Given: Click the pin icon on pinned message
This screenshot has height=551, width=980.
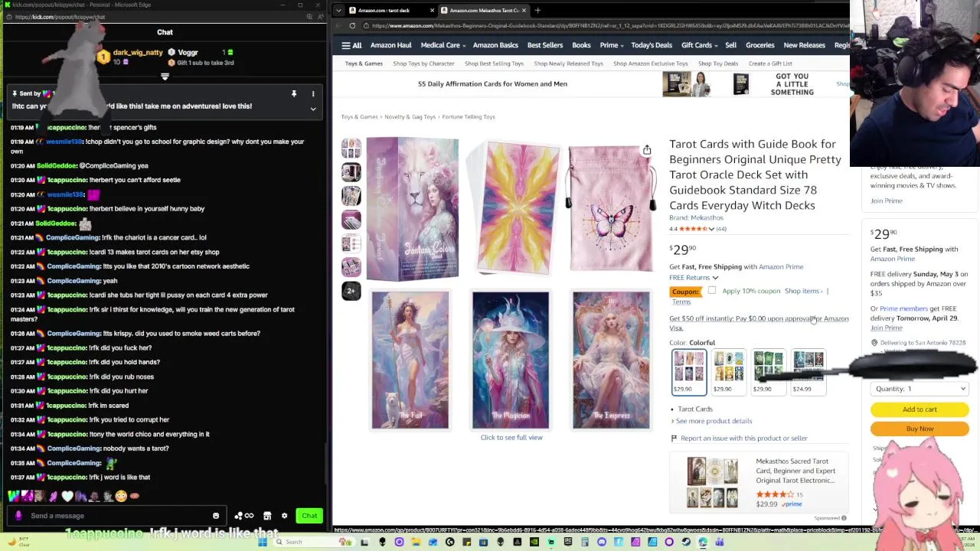Looking at the screenshot, I should (293, 93).
